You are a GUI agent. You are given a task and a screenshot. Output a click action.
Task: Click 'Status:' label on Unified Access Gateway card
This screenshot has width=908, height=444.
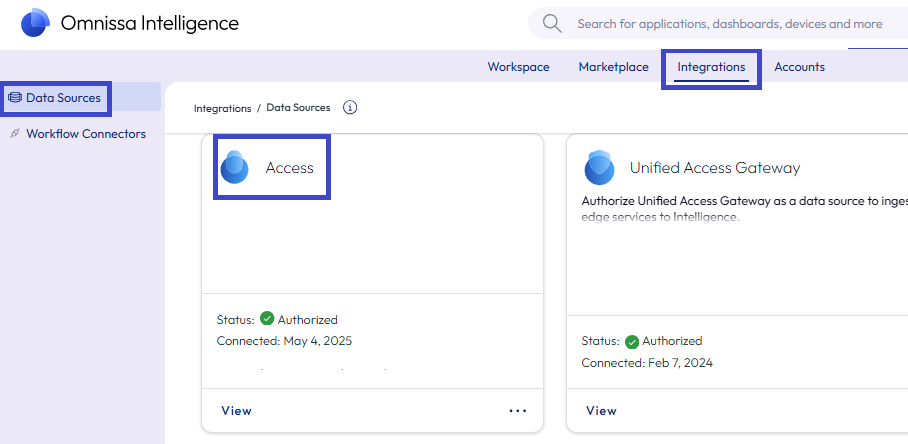(601, 341)
